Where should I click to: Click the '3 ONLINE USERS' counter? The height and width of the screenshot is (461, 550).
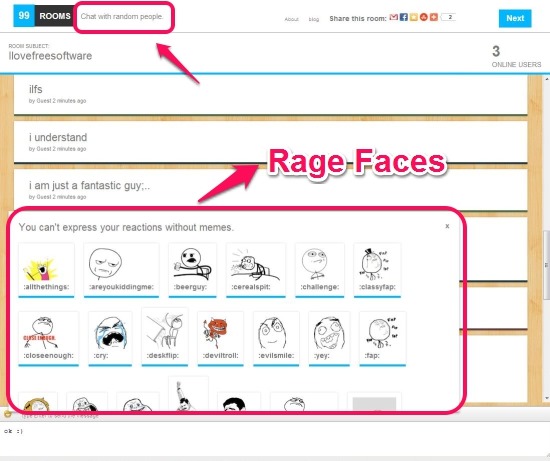point(516,56)
